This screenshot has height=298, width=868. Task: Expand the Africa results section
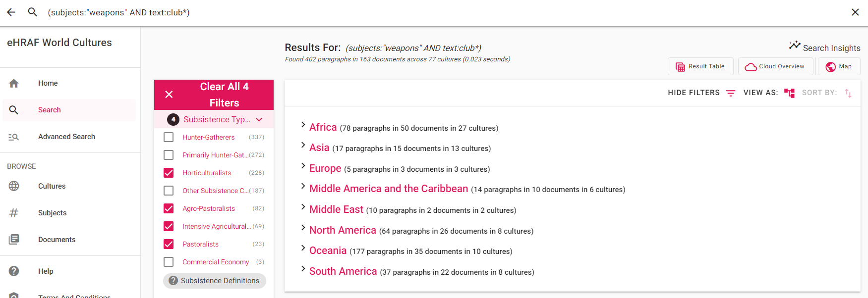(x=303, y=125)
